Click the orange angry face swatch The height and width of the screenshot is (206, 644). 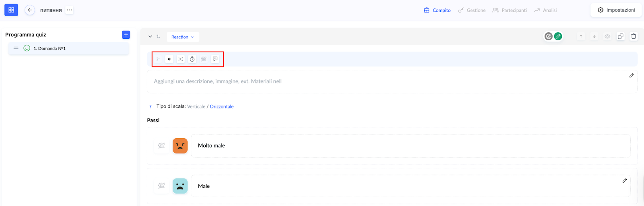[180, 146]
